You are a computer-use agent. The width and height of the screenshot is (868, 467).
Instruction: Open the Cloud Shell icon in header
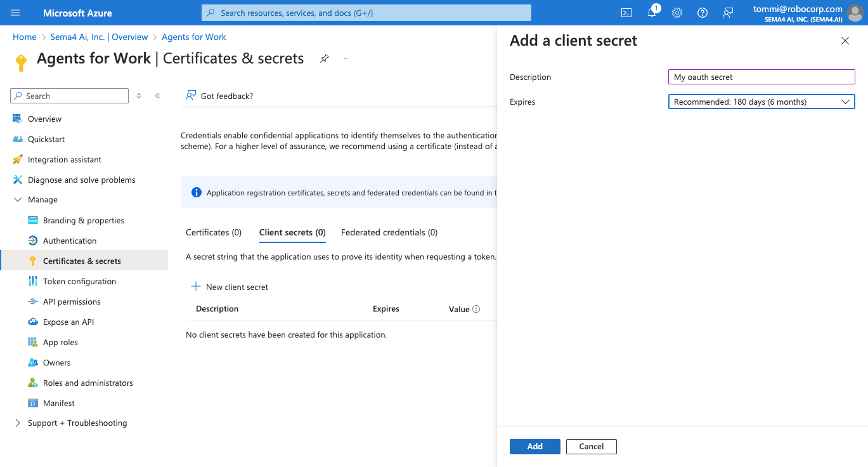click(626, 13)
